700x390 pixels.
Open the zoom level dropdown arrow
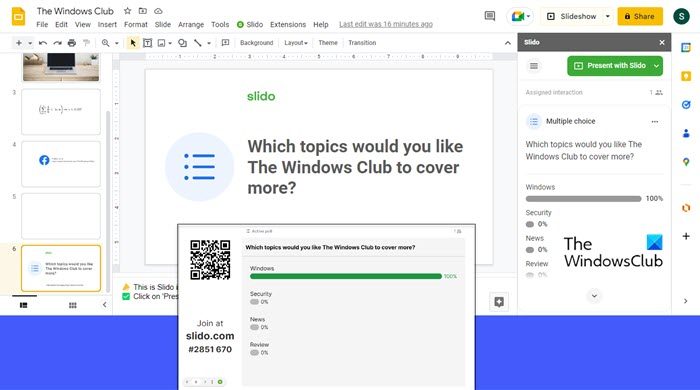[117, 43]
